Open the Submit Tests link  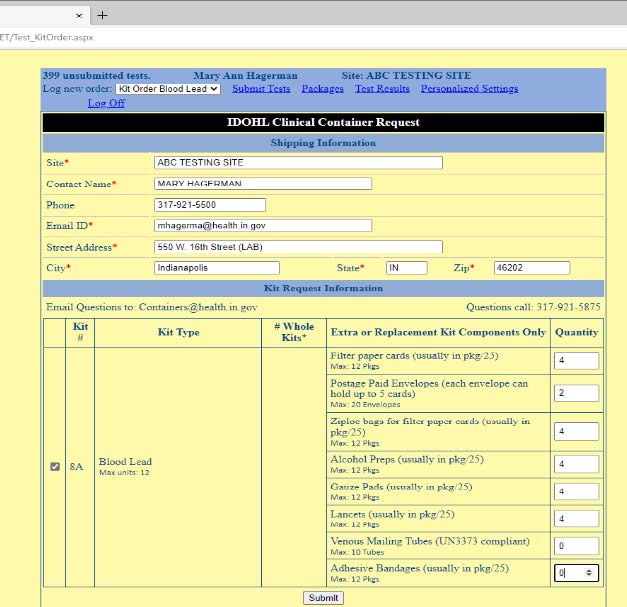261,89
